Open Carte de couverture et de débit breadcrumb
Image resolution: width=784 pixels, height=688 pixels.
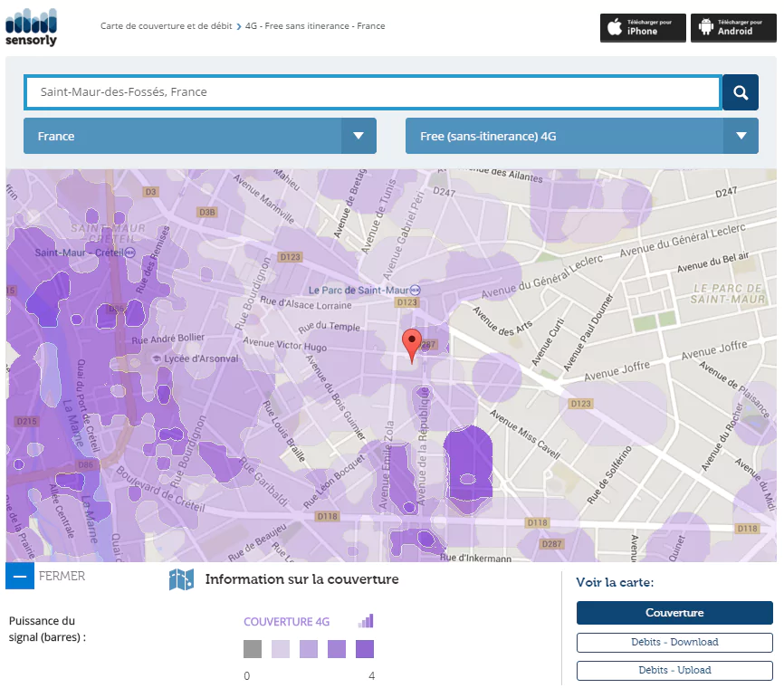click(166, 26)
